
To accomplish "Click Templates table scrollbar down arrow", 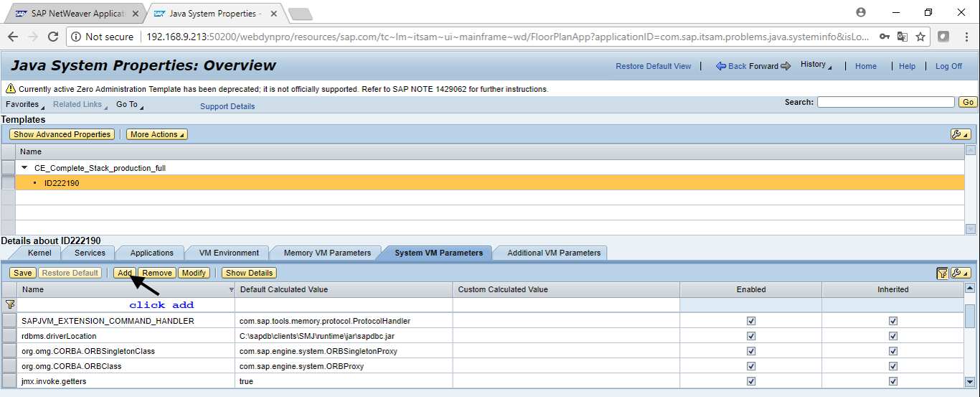I will 971,229.
